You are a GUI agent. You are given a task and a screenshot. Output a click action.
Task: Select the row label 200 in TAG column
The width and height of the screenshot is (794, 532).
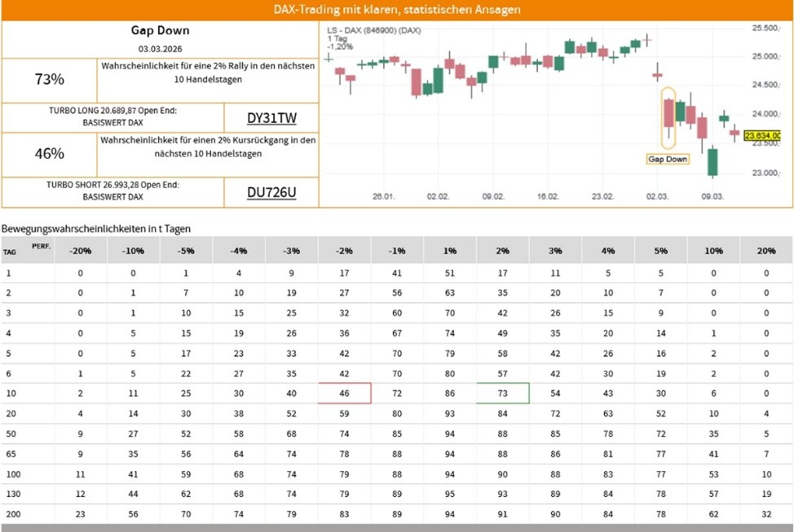point(13,514)
